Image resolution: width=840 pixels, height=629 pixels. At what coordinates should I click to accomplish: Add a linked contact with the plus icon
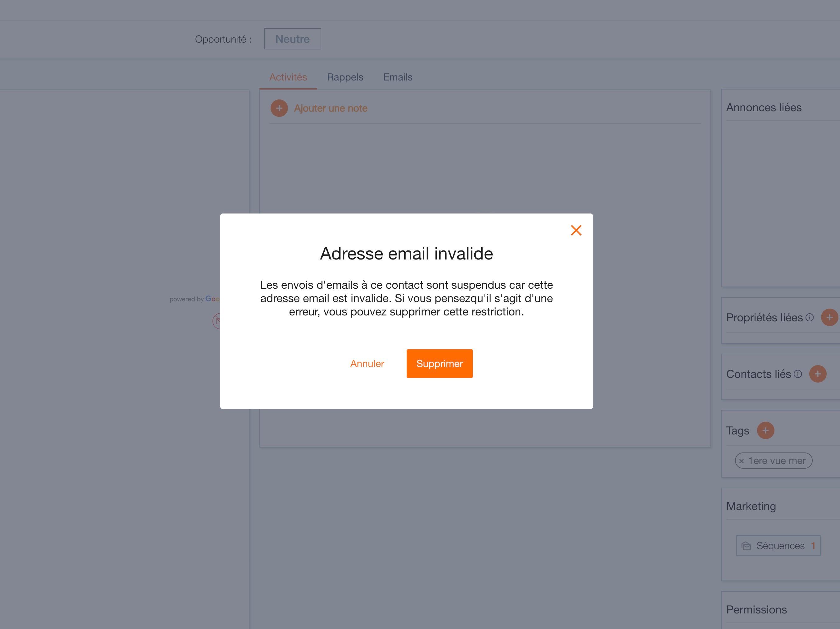[818, 374]
